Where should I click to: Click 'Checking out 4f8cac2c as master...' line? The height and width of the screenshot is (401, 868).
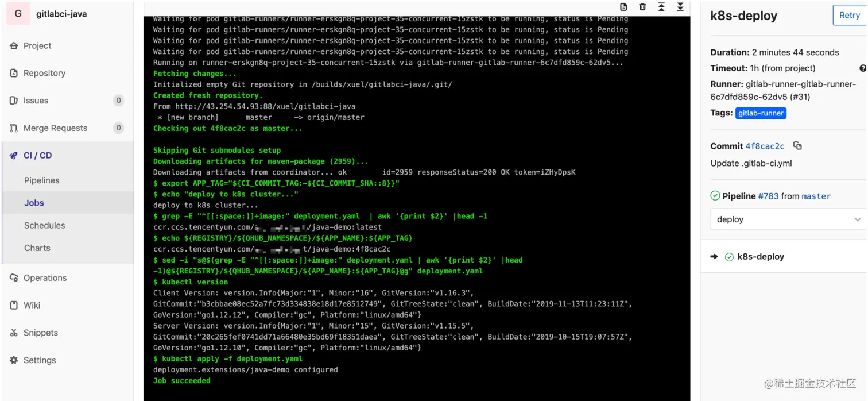[x=228, y=129]
